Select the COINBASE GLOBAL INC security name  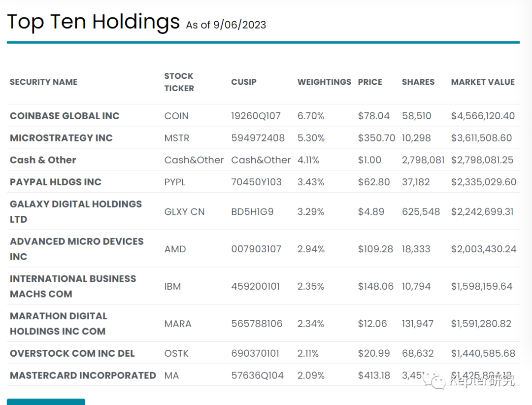coord(65,116)
